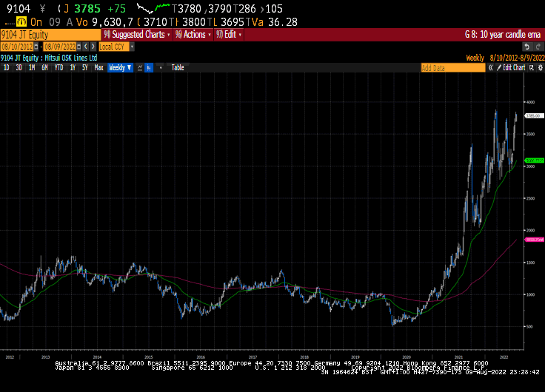Switch to Table view

pyautogui.click(x=178, y=68)
